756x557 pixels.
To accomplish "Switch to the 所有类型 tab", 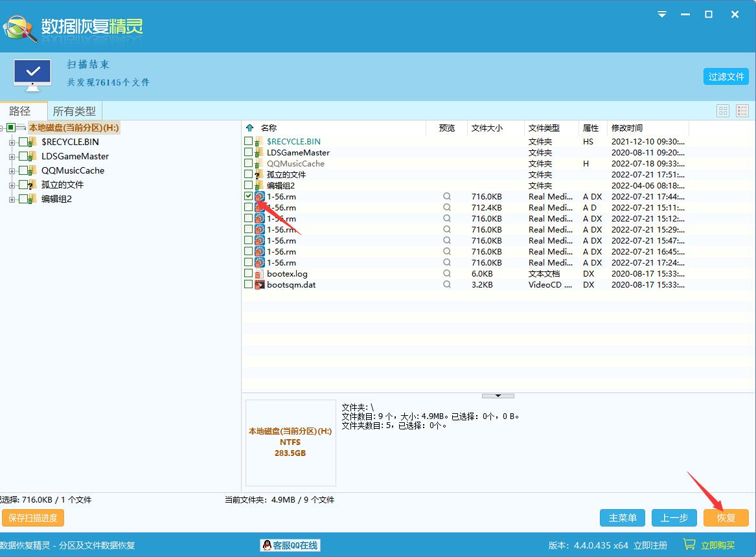I will coord(74,111).
